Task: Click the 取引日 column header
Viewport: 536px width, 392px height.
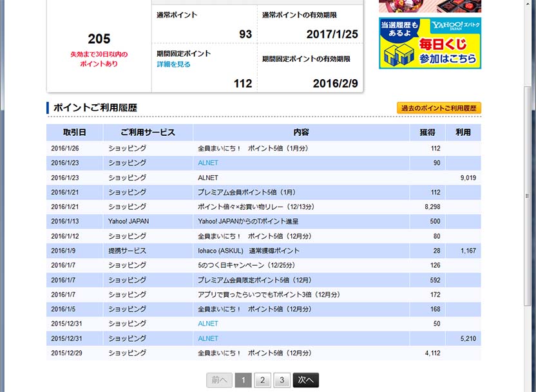Action: pyautogui.click(x=74, y=133)
